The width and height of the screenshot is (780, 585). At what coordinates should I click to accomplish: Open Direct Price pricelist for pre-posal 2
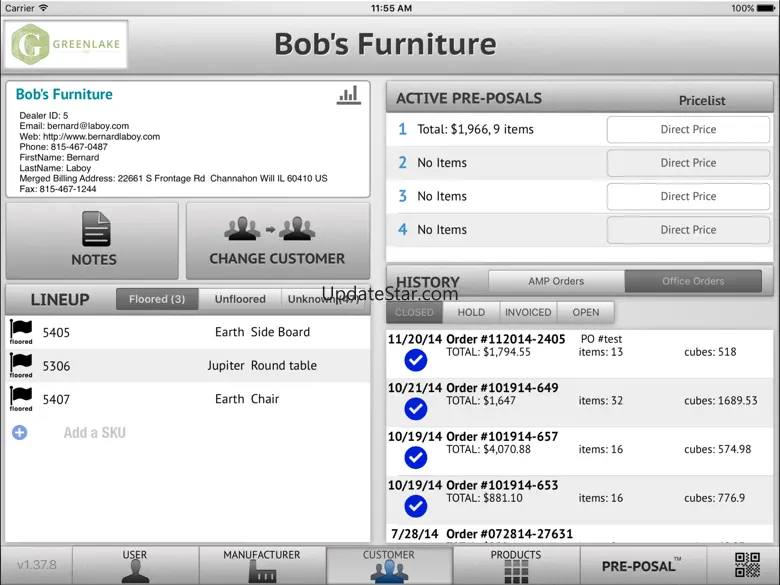coord(688,163)
